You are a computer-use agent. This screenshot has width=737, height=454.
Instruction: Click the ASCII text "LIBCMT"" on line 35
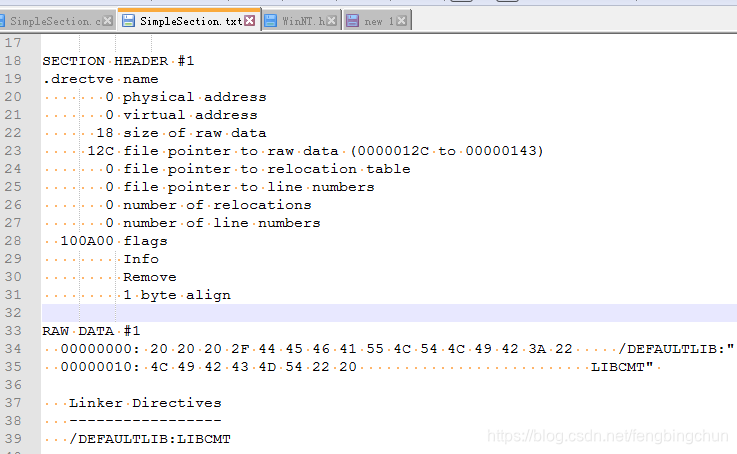click(622, 367)
